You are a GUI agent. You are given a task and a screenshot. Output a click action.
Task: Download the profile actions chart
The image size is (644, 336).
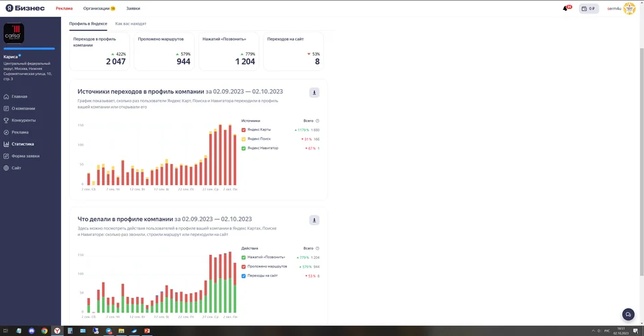[x=314, y=220]
